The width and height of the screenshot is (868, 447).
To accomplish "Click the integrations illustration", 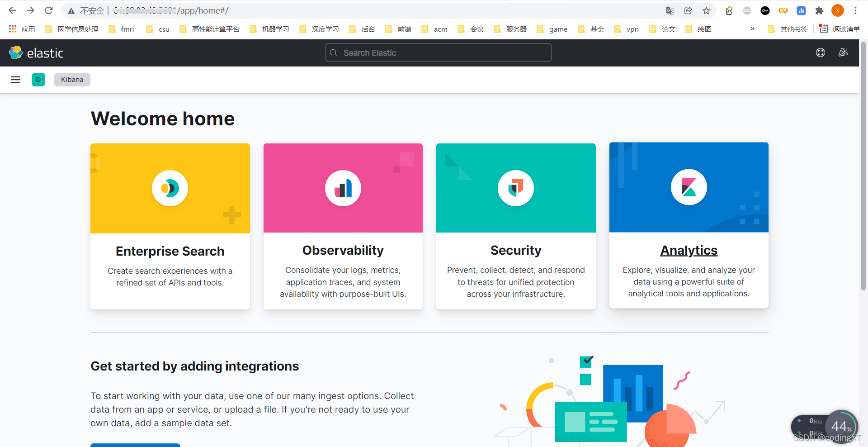I will click(610, 400).
